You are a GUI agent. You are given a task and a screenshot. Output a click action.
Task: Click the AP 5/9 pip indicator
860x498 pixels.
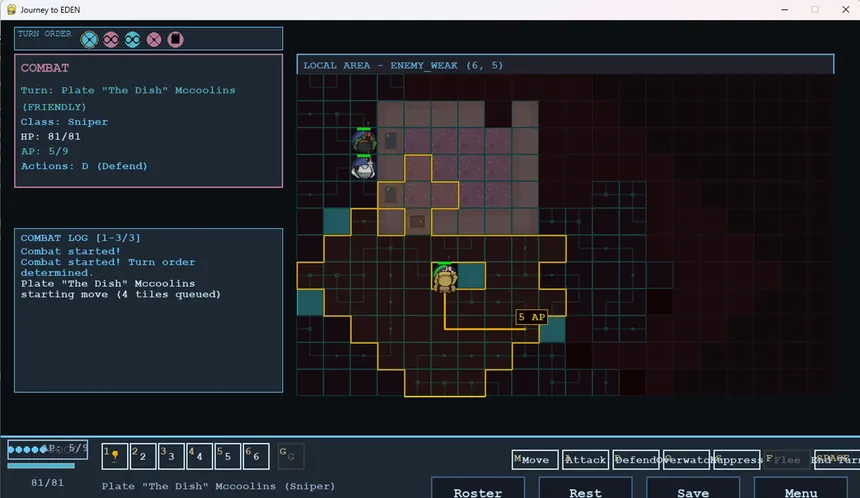point(48,449)
